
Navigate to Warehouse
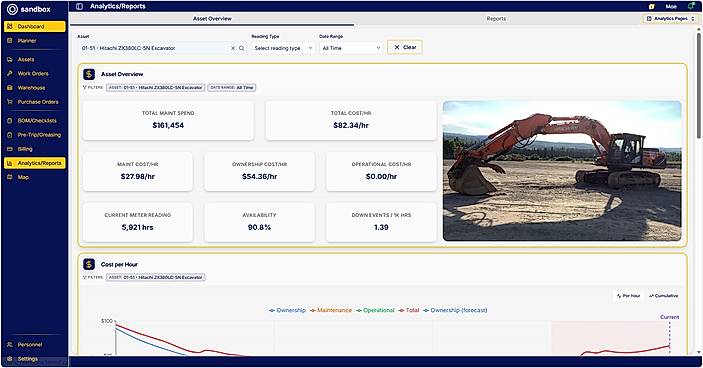click(35, 88)
